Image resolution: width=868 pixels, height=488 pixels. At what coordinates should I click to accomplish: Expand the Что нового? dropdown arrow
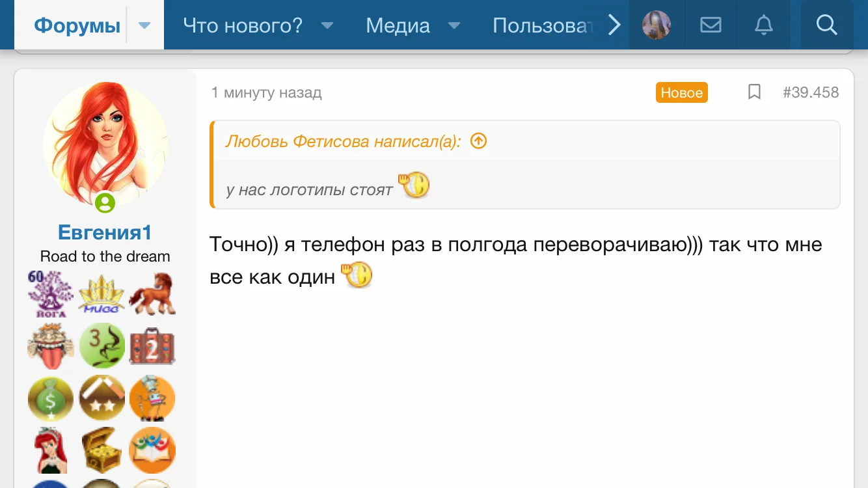pyautogui.click(x=327, y=25)
